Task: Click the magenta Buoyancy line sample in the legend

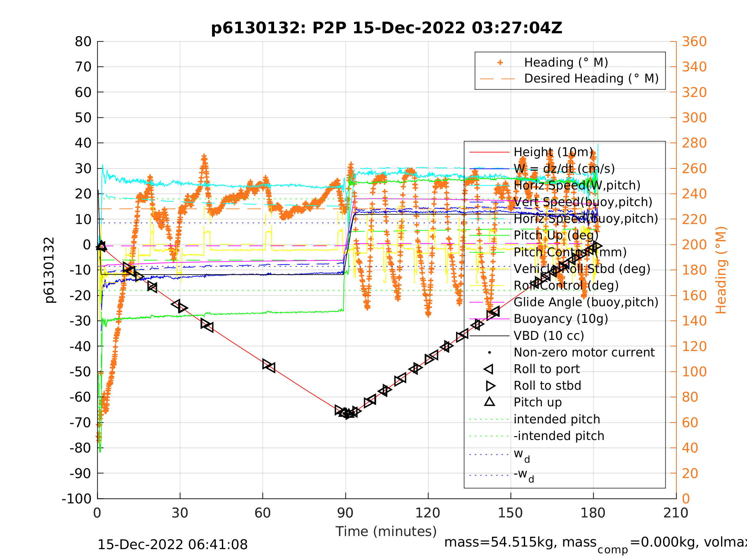Action: 490,319
